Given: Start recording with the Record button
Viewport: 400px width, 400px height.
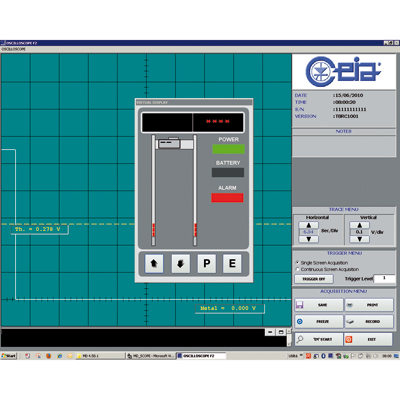Looking at the screenshot, I should point(369,321).
